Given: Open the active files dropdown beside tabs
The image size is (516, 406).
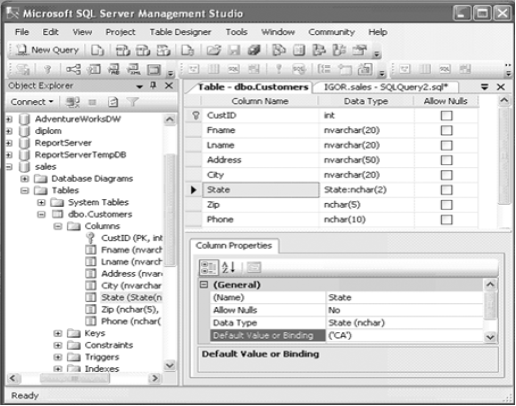Looking at the screenshot, I should [x=485, y=87].
